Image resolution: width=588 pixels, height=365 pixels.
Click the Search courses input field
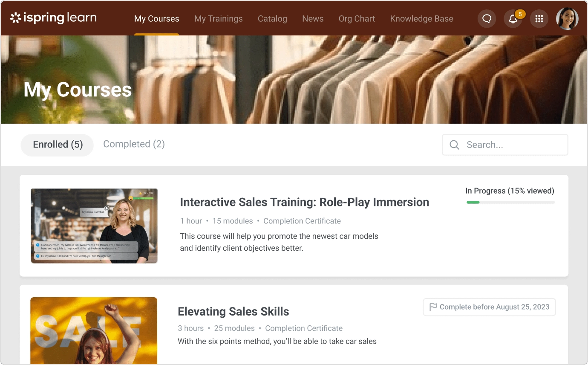point(505,145)
